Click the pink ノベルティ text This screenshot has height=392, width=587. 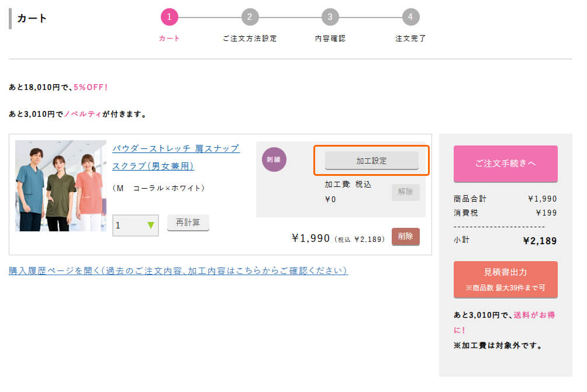click(x=82, y=114)
